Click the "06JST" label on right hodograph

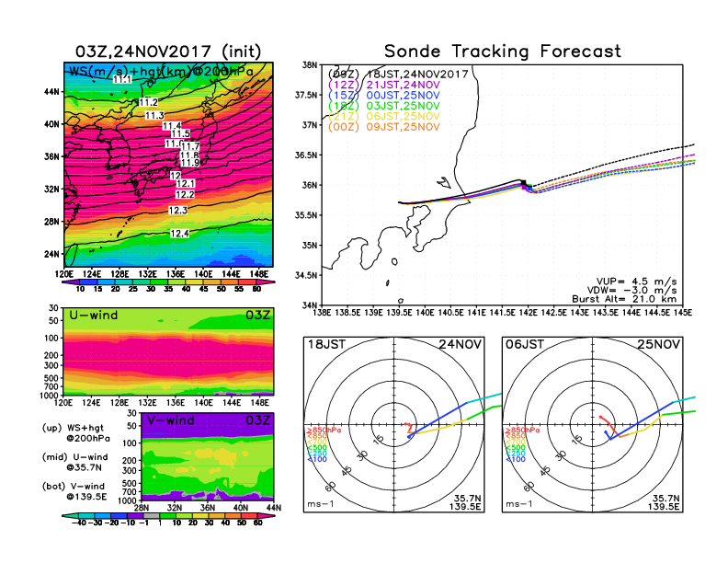point(525,344)
